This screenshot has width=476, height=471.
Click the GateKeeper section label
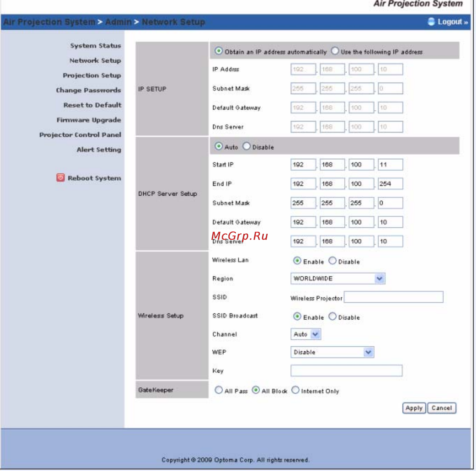pyautogui.click(x=156, y=390)
